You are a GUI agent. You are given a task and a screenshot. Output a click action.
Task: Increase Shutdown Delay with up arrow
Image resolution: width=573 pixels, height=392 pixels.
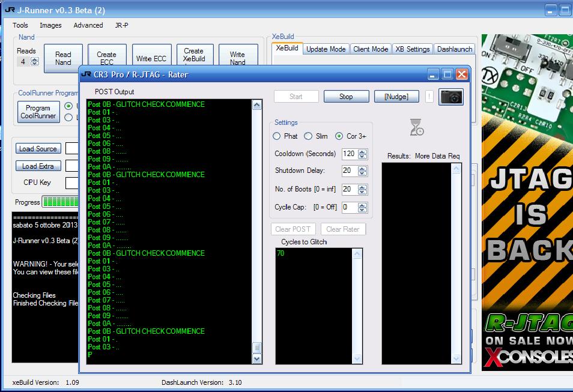[363, 169]
